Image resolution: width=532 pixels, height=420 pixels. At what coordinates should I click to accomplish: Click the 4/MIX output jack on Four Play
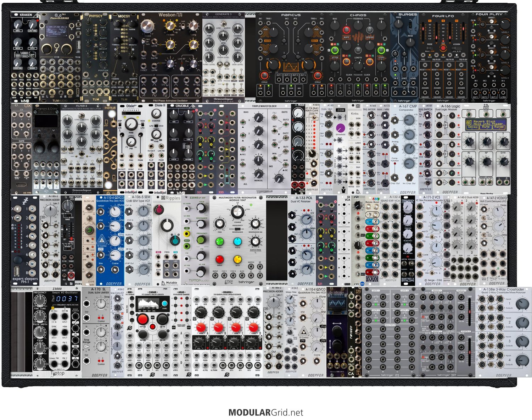[x=503, y=93]
